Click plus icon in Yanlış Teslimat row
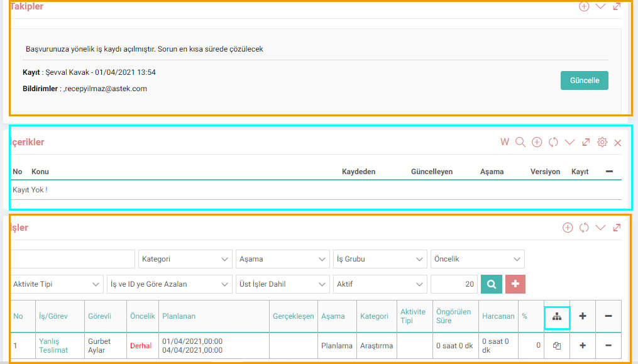 583,345
